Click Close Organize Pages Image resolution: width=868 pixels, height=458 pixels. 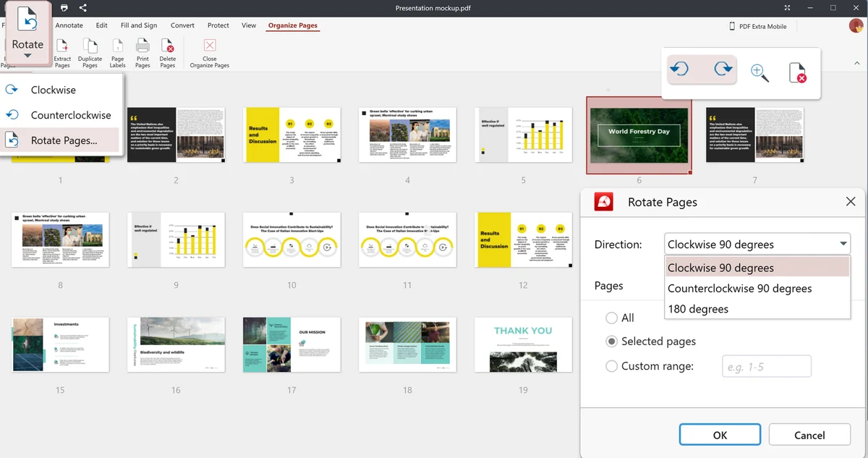point(210,54)
